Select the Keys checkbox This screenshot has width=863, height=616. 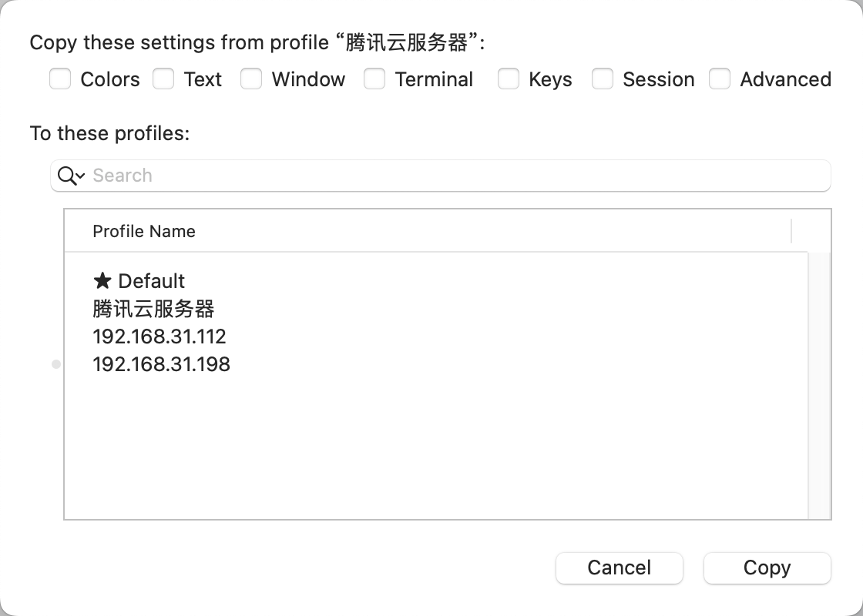point(509,79)
